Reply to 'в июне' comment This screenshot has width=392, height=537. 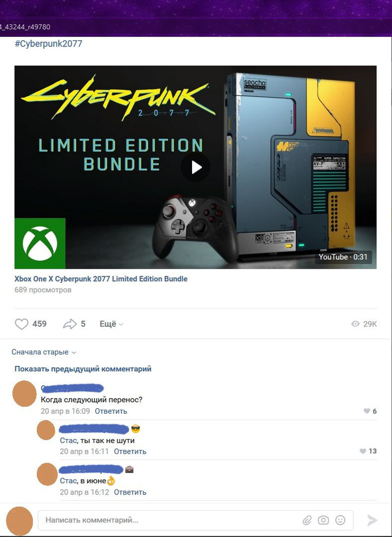point(130,492)
